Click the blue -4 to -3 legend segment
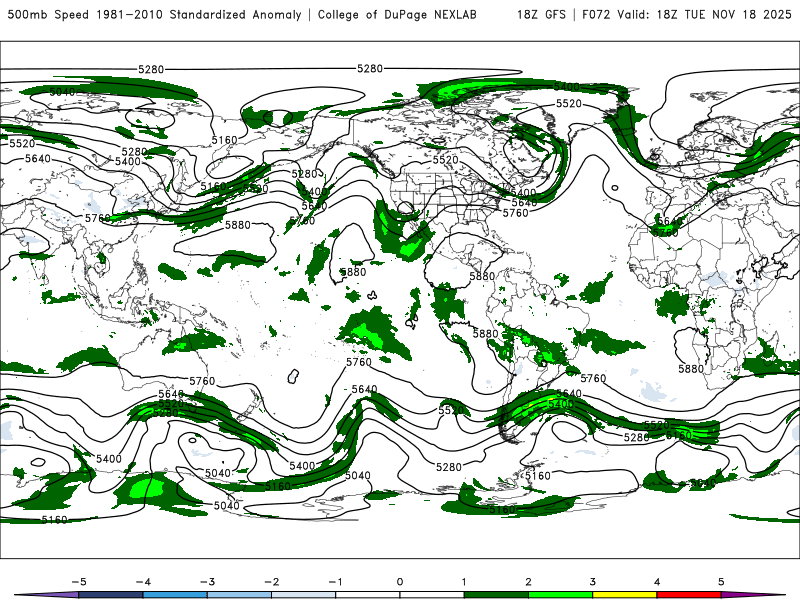800x600 pixels. 175,595
